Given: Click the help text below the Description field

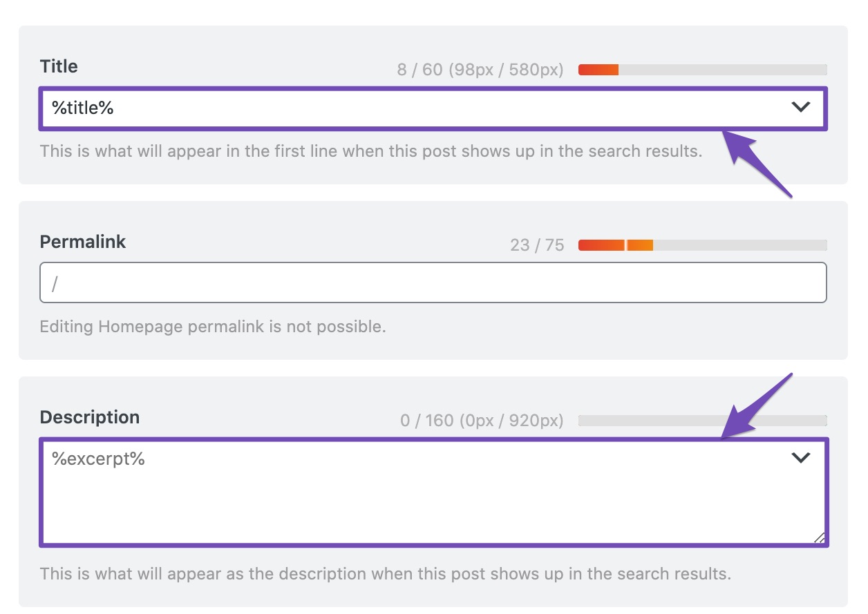Looking at the screenshot, I should pyautogui.click(x=385, y=574).
